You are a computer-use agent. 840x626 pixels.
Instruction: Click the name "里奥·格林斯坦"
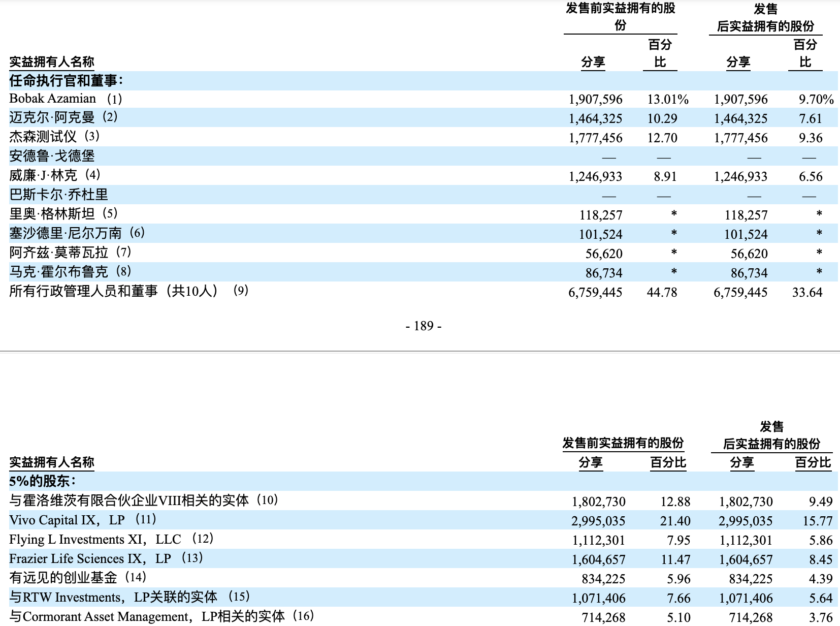coord(52,214)
